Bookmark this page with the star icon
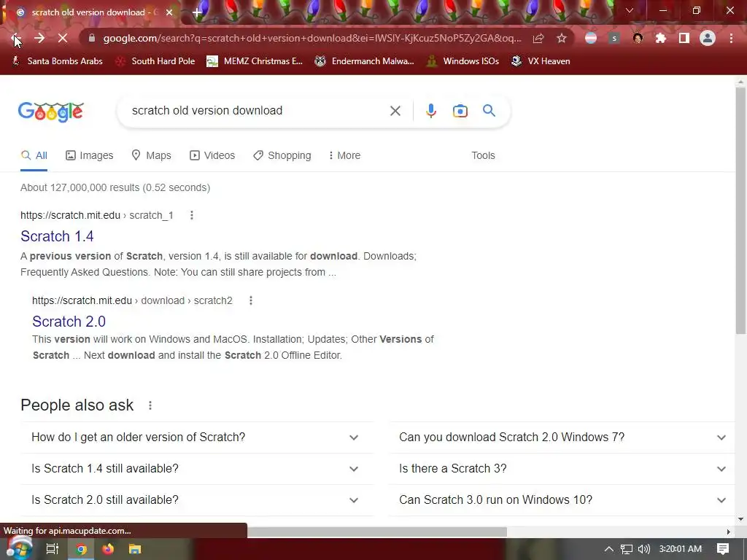The height and width of the screenshot is (560, 747). tap(562, 38)
